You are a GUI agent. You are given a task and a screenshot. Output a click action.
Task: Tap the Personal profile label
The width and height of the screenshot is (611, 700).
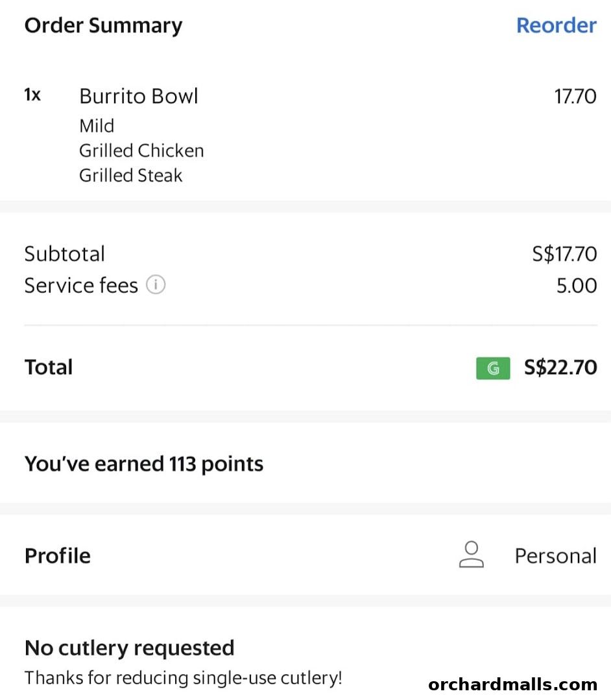(x=555, y=556)
